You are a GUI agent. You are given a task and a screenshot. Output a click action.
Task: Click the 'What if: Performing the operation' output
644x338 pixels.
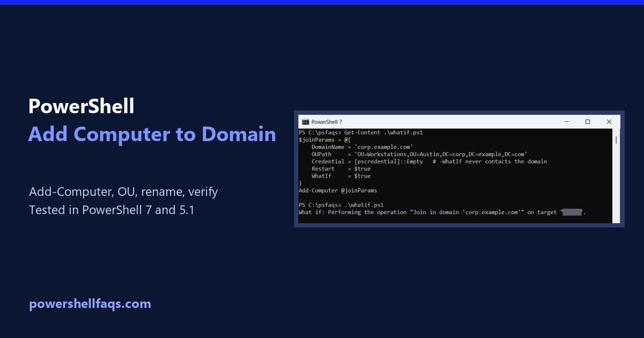coord(443,212)
